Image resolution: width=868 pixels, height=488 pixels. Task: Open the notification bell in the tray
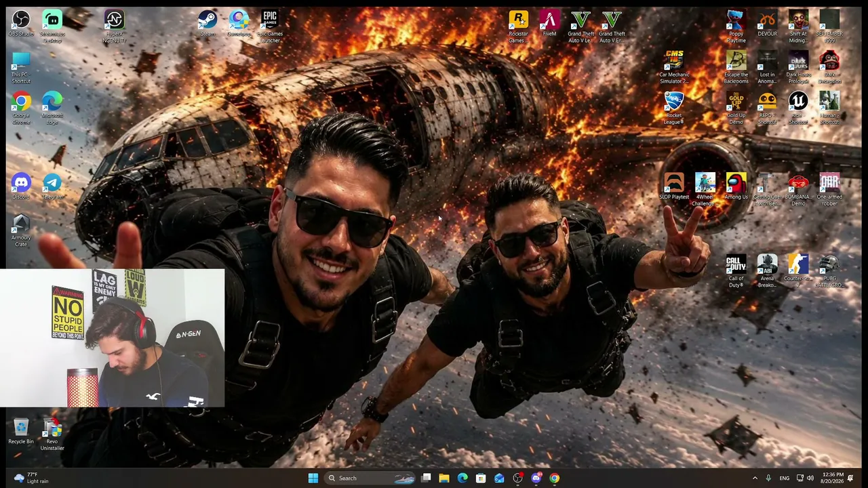[851, 478]
